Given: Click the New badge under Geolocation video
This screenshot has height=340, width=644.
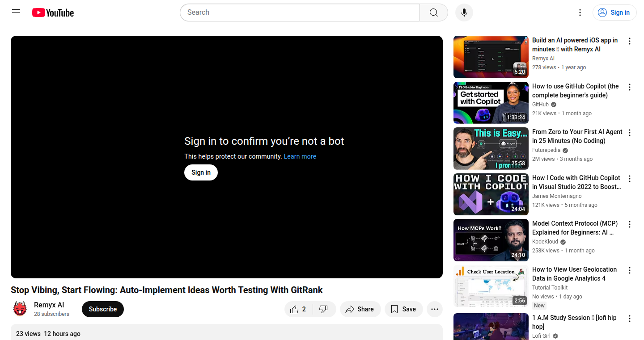Looking at the screenshot, I should click(x=539, y=306).
